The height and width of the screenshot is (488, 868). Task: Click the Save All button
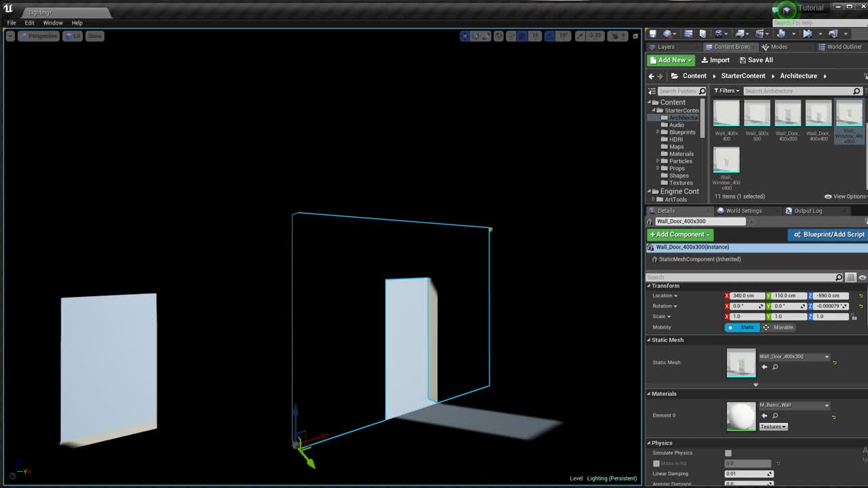756,60
